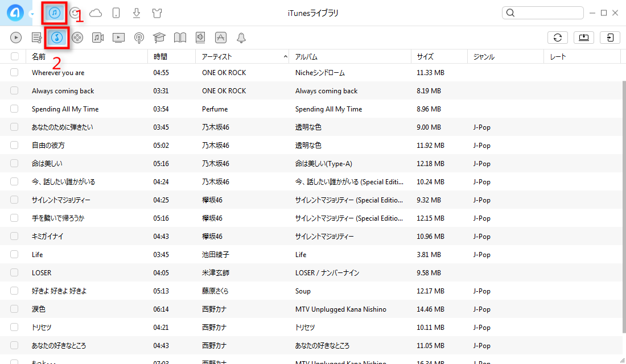
Task: Select the movies film-reel category icon
Action: point(77,38)
